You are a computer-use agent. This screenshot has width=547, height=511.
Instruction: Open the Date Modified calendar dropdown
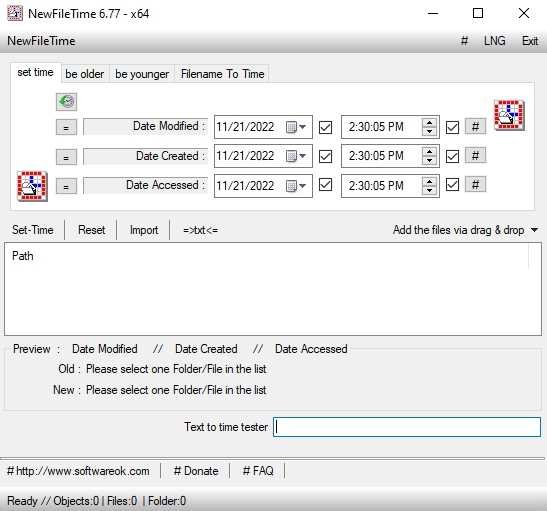click(x=296, y=127)
